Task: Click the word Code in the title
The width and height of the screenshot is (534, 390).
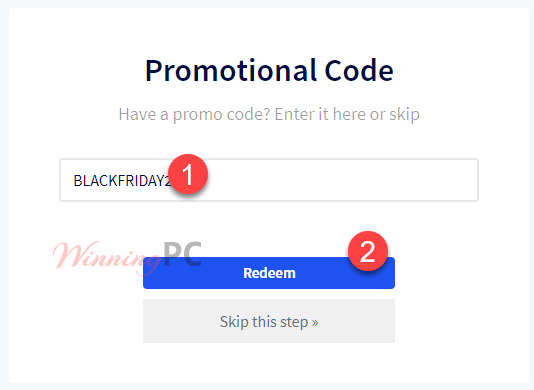Action: coord(359,71)
